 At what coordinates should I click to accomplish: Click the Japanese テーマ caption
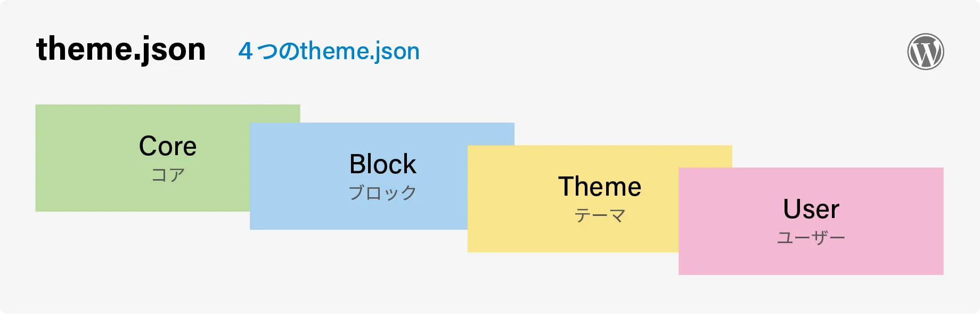(600, 215)
